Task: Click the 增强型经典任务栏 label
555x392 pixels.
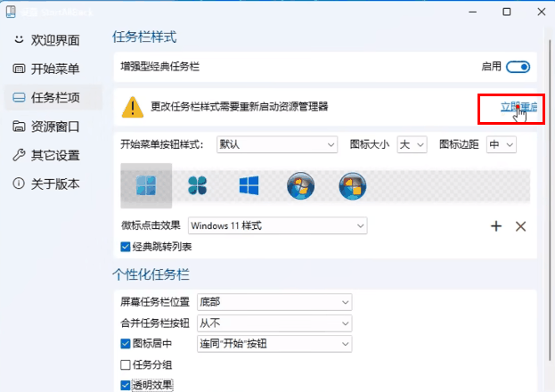Action: pos(160,67)
